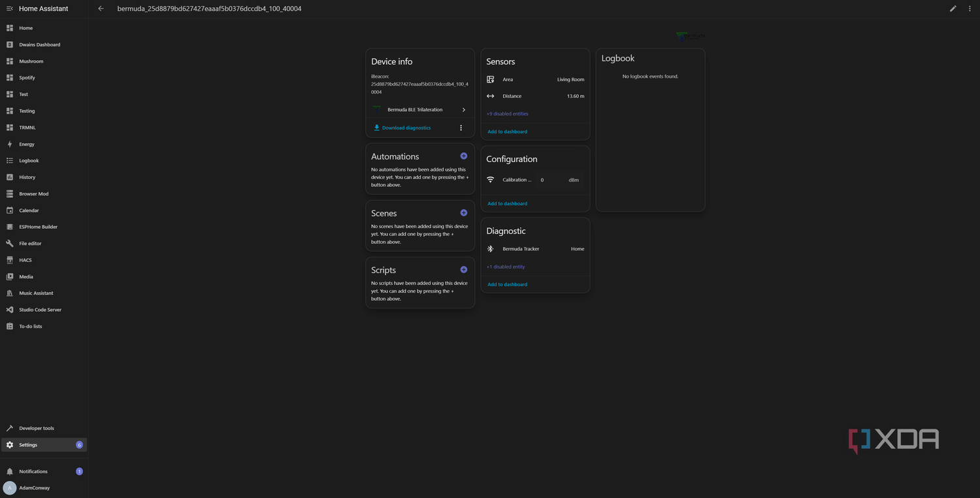Open the Notifications panel
Screen dimensions: 980x498
point(44,471)
